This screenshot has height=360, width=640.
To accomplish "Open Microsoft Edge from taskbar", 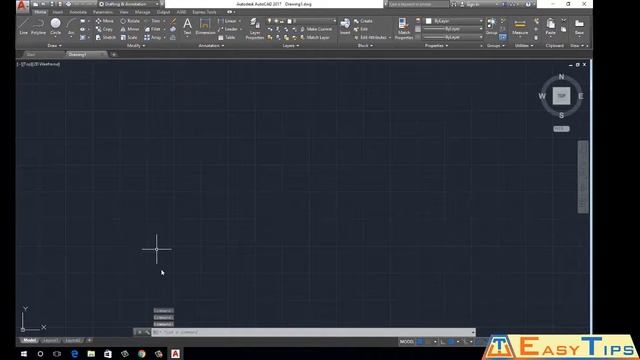I will (74, 354).
